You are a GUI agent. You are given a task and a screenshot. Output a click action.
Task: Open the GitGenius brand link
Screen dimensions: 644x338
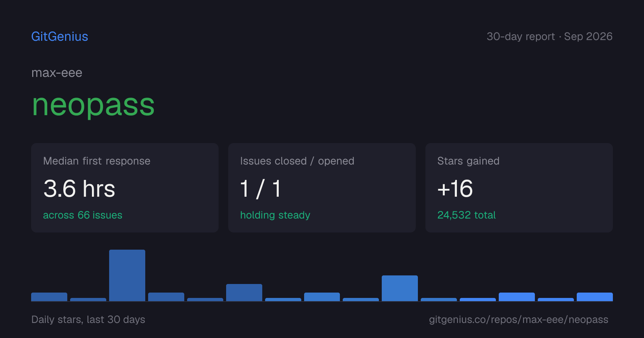click(60, 36)
